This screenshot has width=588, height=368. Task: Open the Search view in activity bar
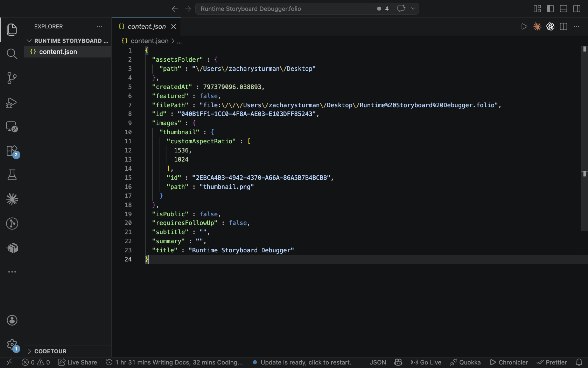pyautogui.click(x=12, y=54)
